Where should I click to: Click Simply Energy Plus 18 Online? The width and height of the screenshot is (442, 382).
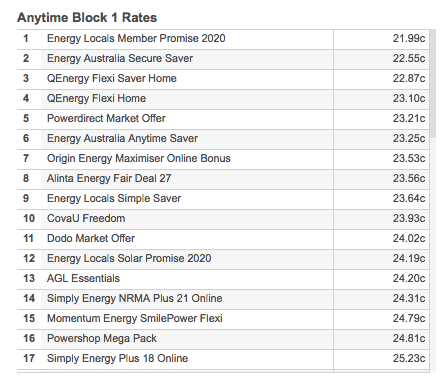click(223, 359)
